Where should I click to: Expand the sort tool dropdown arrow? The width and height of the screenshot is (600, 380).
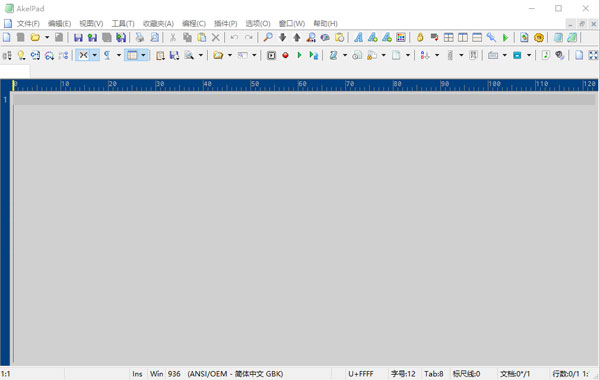(x=437, y=55)
